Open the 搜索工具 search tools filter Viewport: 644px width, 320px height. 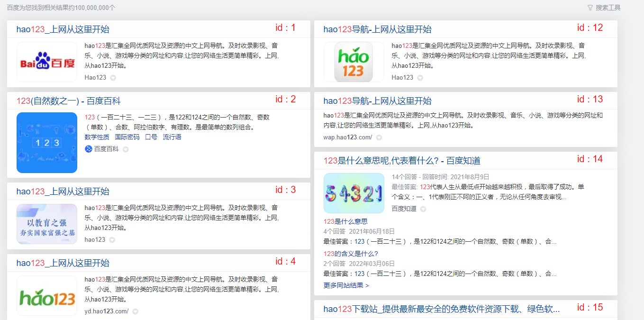pyautogui.click(x=604, y=8)
